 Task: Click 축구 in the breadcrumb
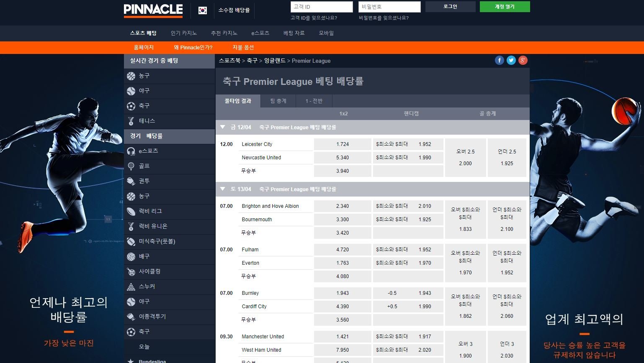(252, 61)
